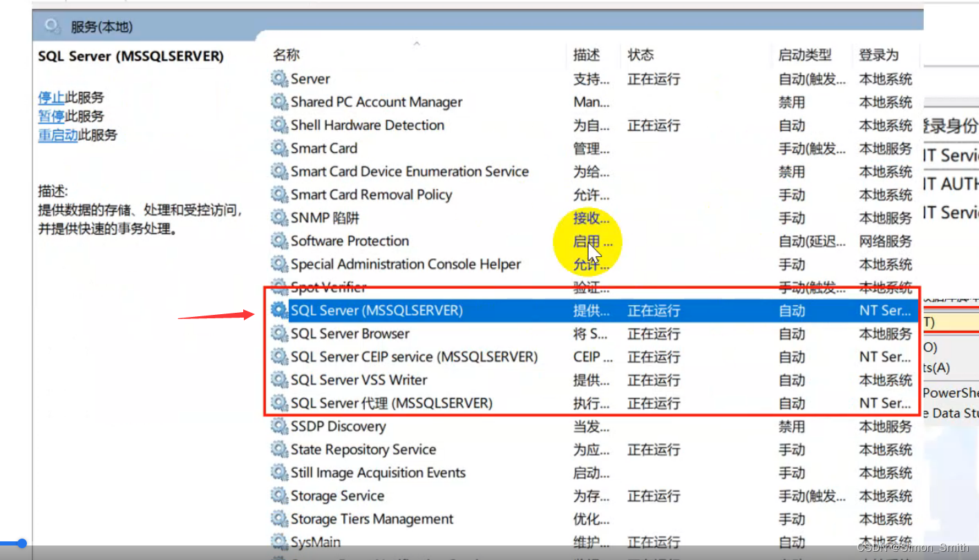Screen dimensions: 979x560
Task: Select the Server service name
Action: coord(310,79)
